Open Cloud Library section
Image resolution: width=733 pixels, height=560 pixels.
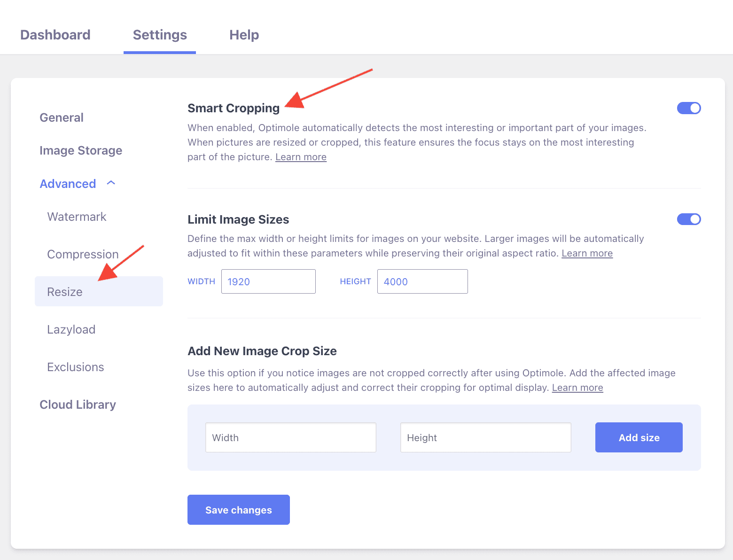[78, 404]
